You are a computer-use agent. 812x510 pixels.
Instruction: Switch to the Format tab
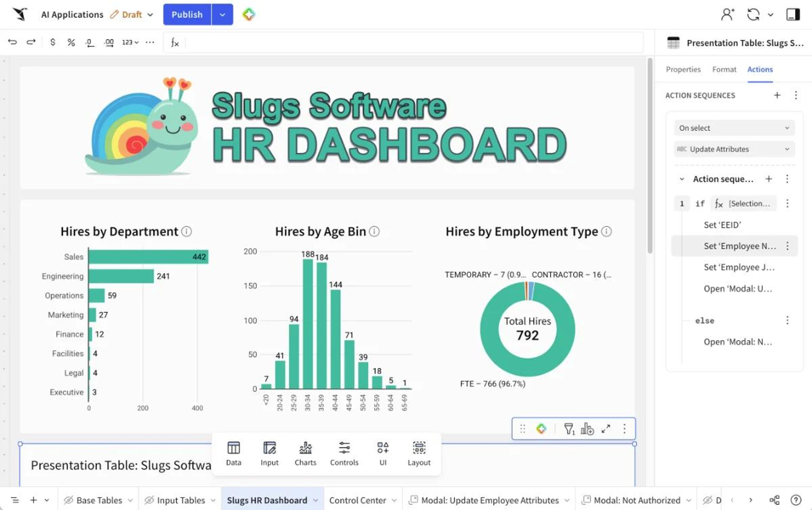[x=724, y=70]
